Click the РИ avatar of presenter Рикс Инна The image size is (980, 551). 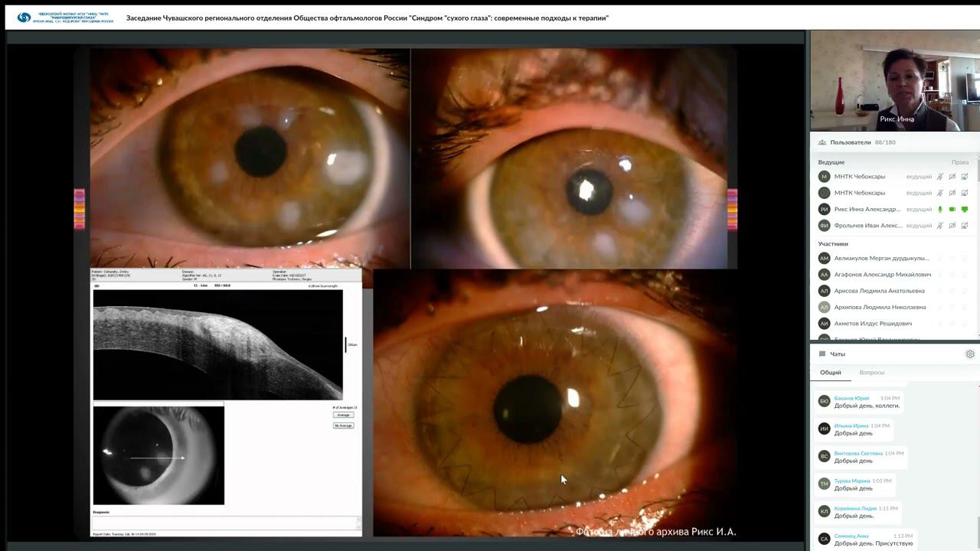point(824,209)
